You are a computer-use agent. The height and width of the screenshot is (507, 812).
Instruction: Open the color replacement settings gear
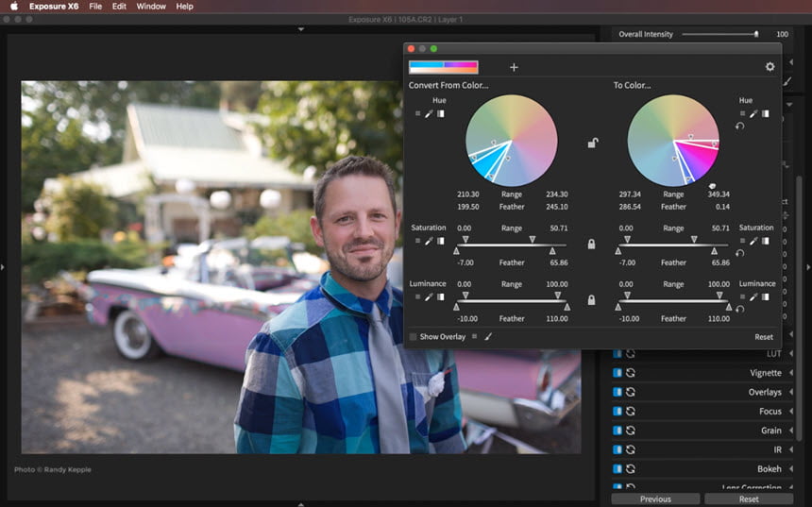click(x=770, y=67)
